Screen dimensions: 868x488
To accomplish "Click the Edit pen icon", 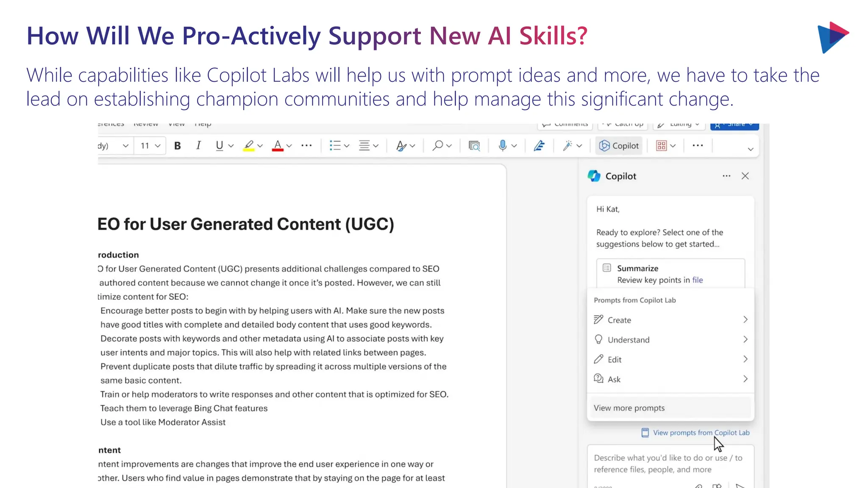I will 598,359.
